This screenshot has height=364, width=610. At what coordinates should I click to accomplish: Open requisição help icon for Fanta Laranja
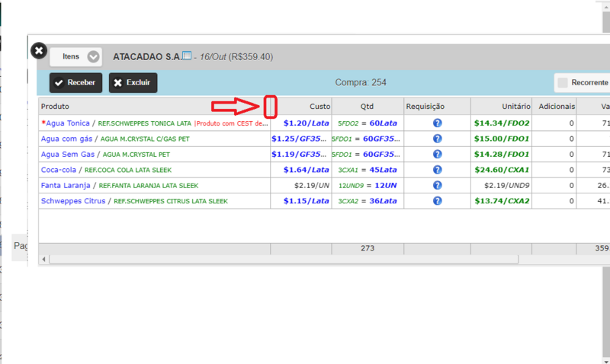coord(437,185)
